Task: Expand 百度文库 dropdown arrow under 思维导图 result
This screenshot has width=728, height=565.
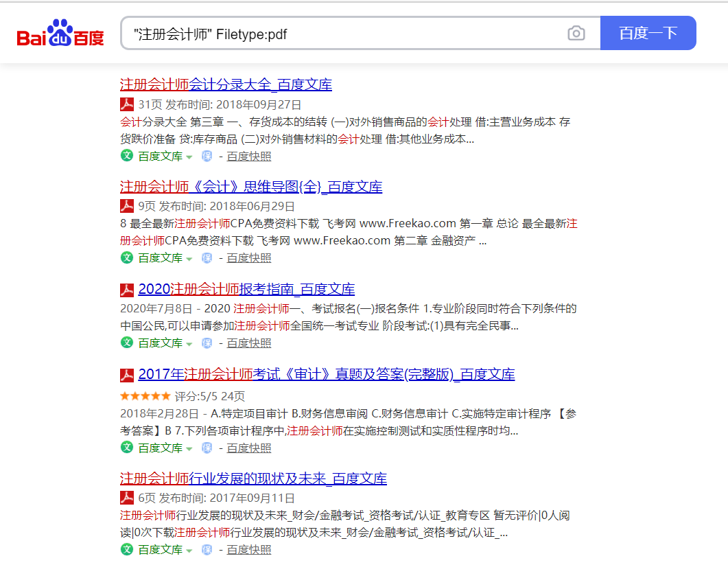Action: (x=189, y=260)
